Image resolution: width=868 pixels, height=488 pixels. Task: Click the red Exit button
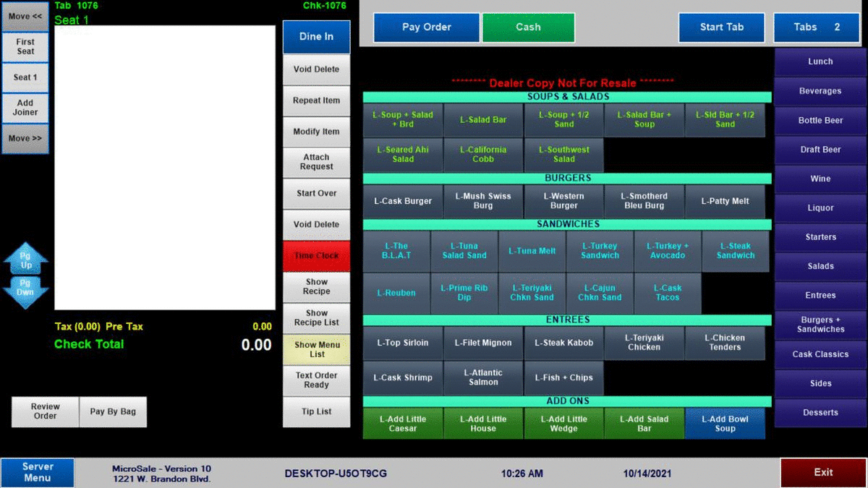(x=823, y=472)
